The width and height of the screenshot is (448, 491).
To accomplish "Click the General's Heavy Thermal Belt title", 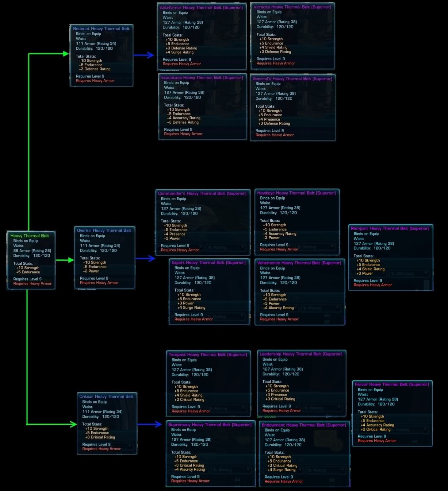I will coord(292,79).
